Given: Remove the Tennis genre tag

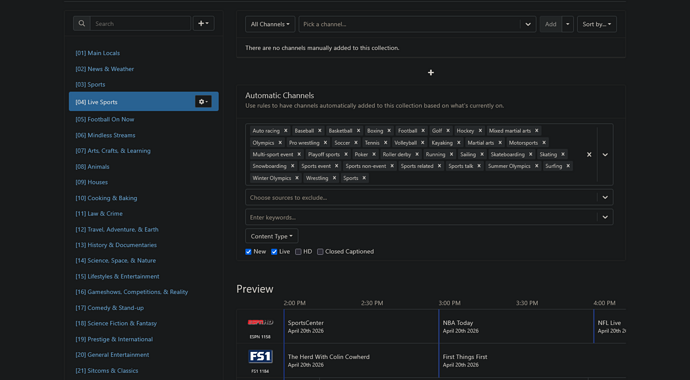Looking at the screenshot, I should [385, 142].
